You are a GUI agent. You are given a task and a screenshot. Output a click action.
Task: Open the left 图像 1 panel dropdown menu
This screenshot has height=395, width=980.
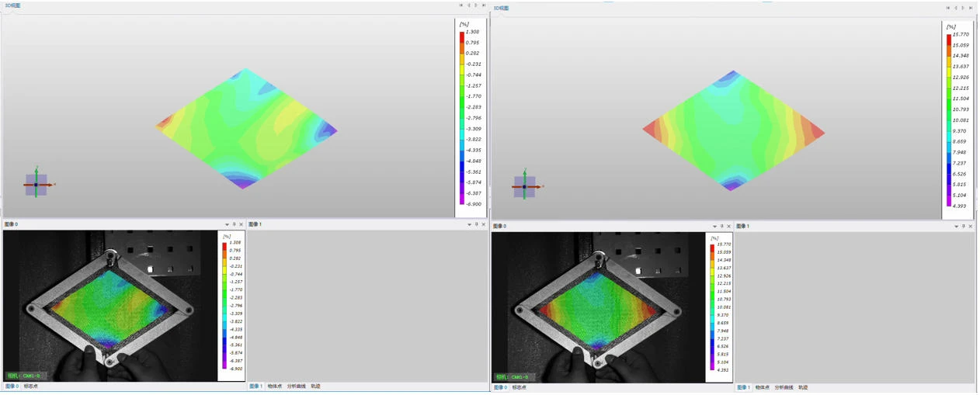click(469, 224)
